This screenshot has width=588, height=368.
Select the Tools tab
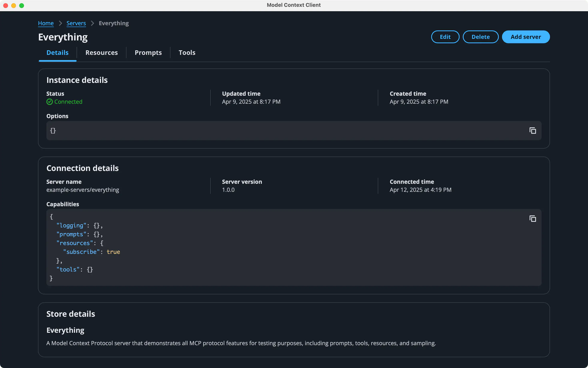187,53
